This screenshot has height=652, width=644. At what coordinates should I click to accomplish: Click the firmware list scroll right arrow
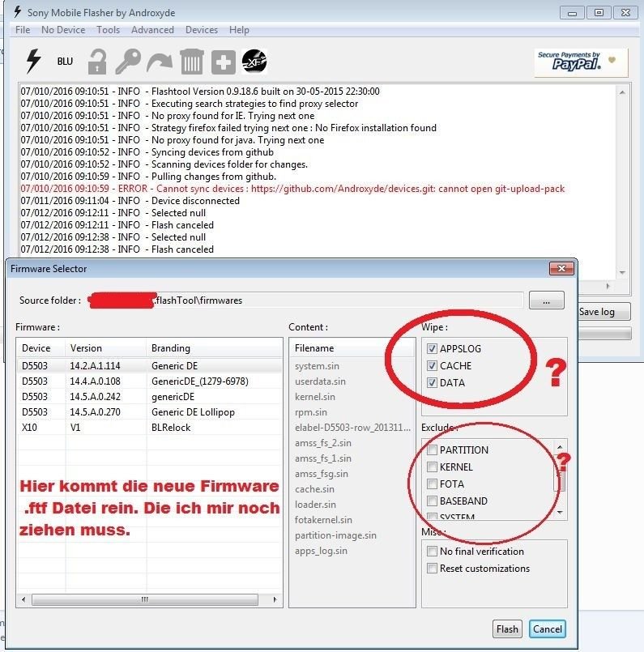click(x=275, y=599)
